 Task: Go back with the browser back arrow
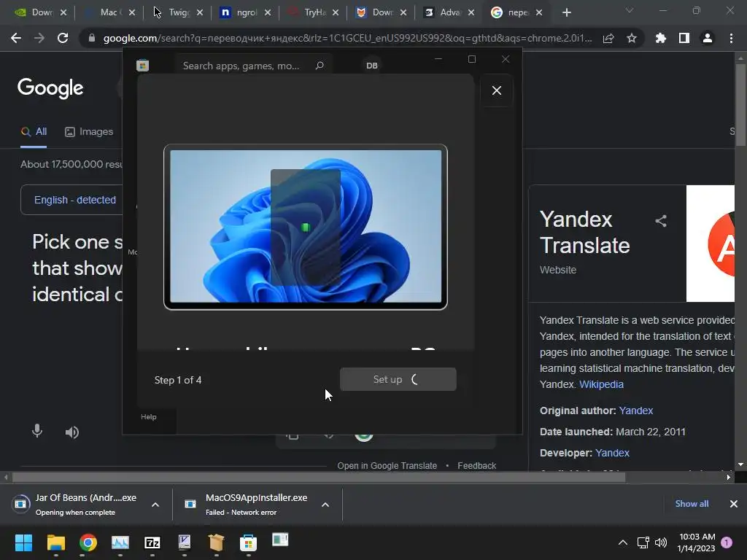16,38
